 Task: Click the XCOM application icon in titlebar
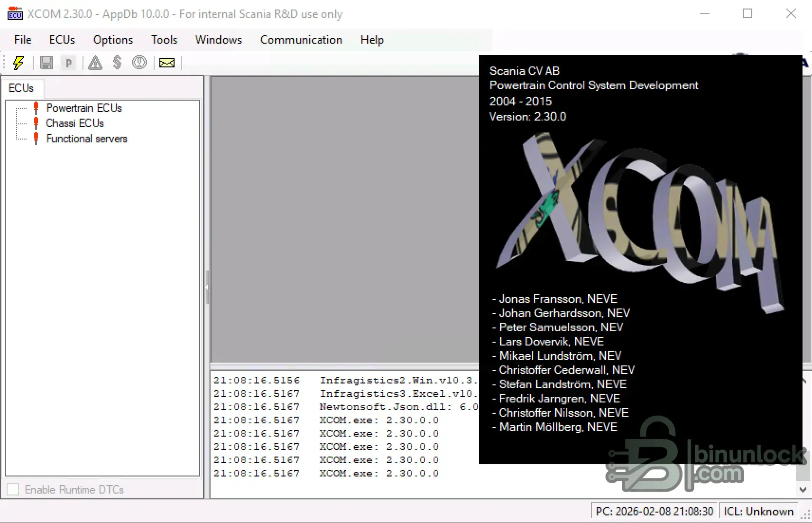(15, 13)
